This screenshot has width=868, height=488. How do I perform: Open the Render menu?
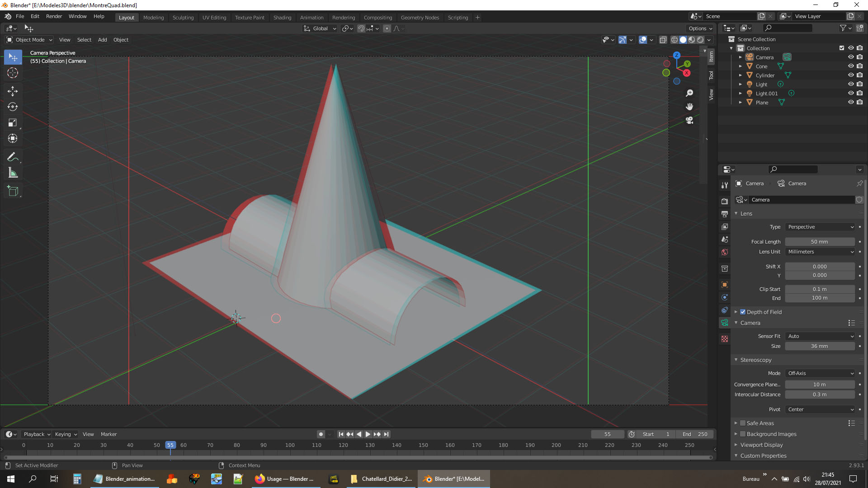[x=54, y=16]
